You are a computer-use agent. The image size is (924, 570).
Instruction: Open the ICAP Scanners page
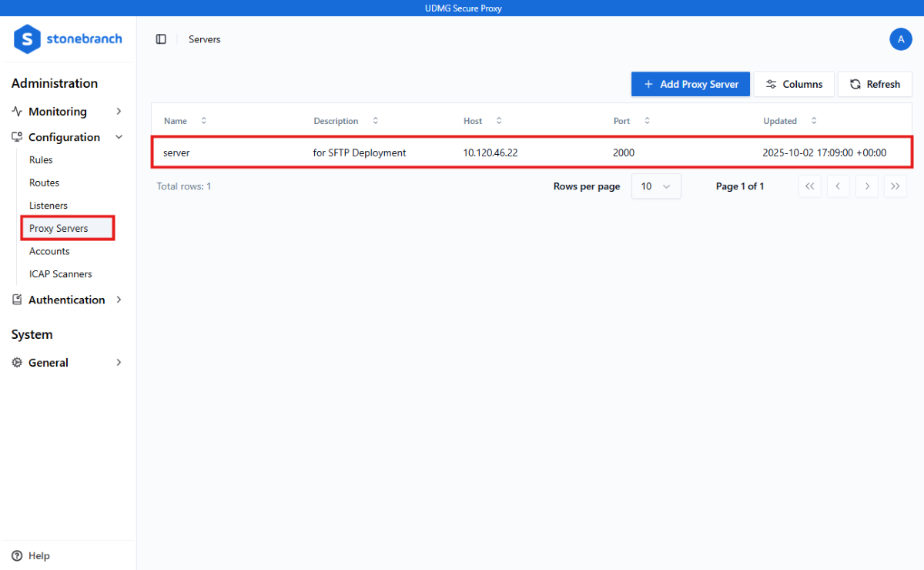click(60, 273)
